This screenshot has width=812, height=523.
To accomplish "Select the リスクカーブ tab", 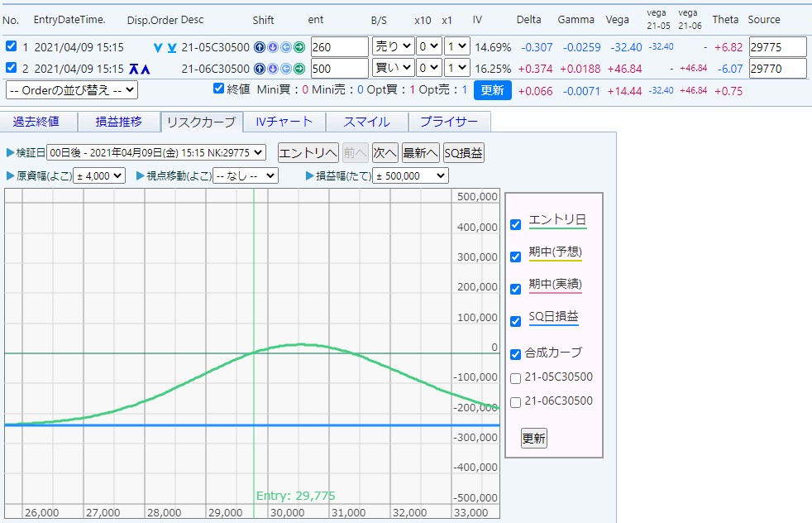I will click(x=202, y=122).
